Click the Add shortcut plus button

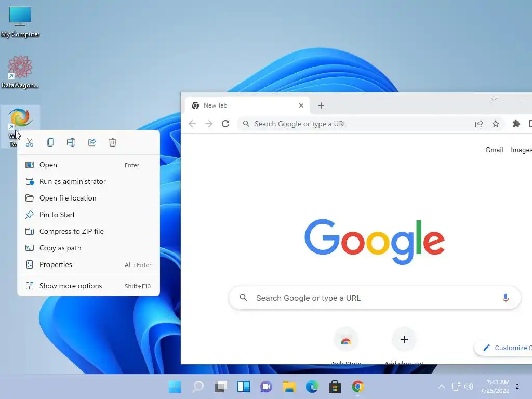pyautogui.click(x=404, y=339)
